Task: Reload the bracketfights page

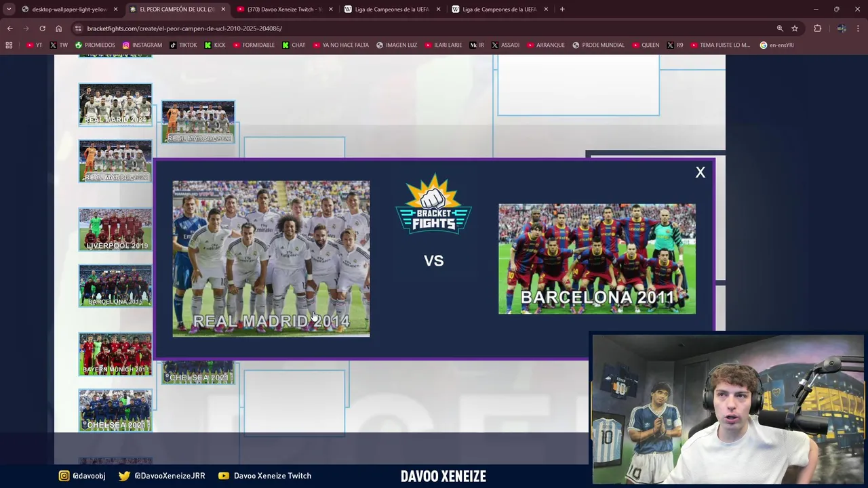Action: [42, 28]
